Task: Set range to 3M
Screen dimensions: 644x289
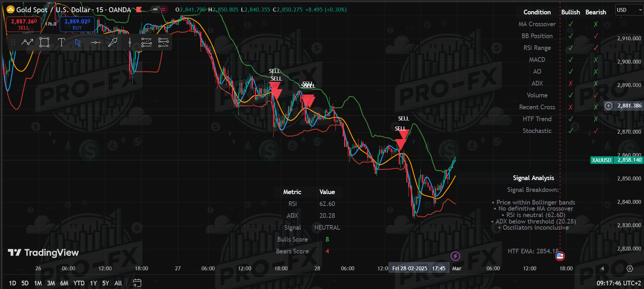Action: [x=51, y=283]
